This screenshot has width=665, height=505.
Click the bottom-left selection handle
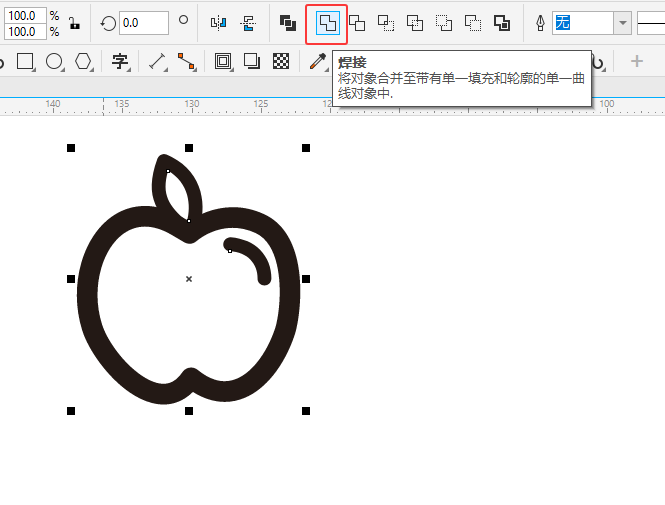point(71,411)
